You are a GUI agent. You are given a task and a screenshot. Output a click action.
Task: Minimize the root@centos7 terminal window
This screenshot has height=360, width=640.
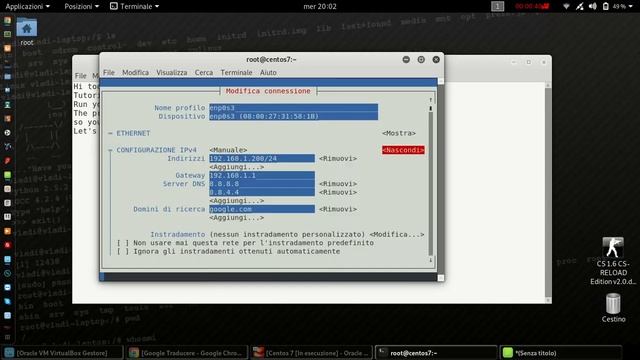[x=406, y=60]
